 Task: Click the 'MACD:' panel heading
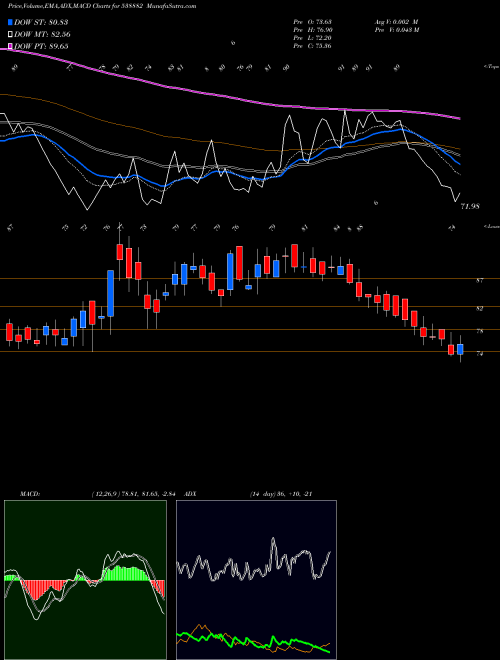(30, 494)
